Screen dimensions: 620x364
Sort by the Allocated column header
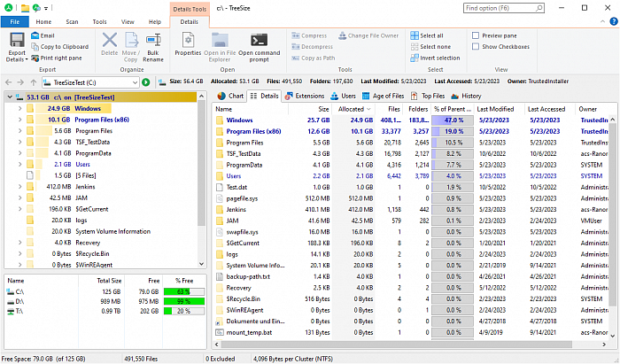[354, 109]
